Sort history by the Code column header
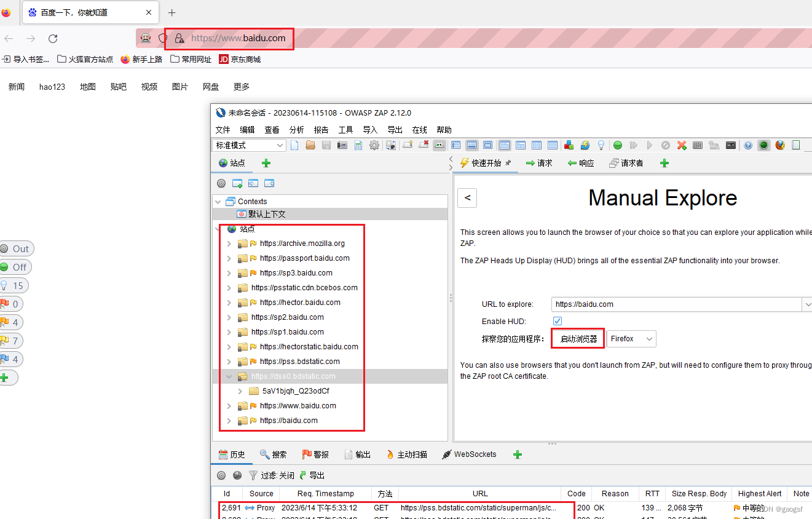The height and width of the screenshot is (519, 812). tap(577, 493)
